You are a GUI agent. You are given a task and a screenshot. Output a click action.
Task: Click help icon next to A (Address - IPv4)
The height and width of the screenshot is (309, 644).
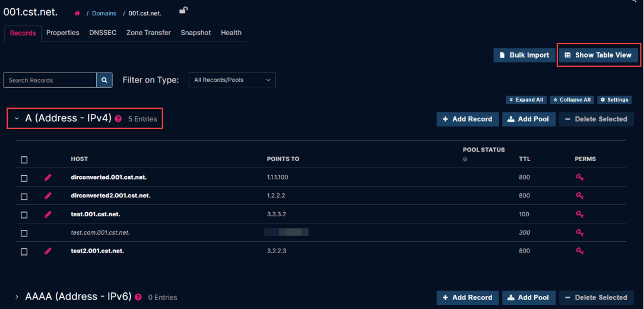118,119
